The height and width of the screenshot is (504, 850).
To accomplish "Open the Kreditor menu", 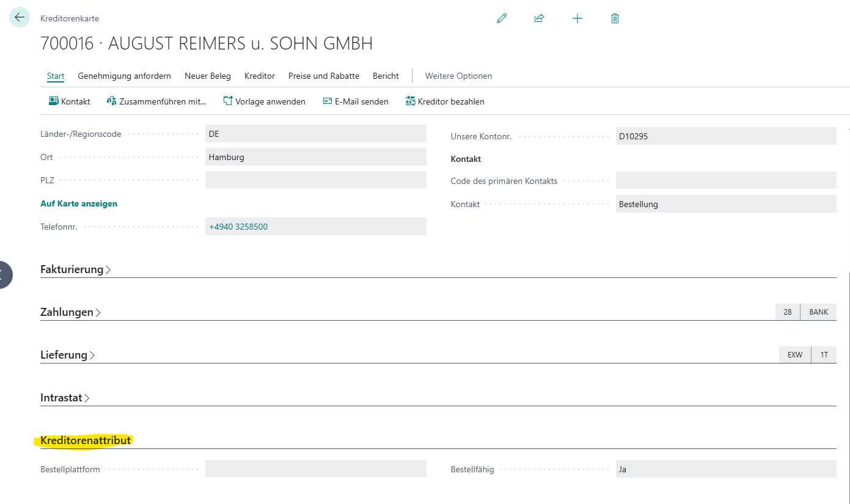I will pyautogui.click(x=260, y=76).
